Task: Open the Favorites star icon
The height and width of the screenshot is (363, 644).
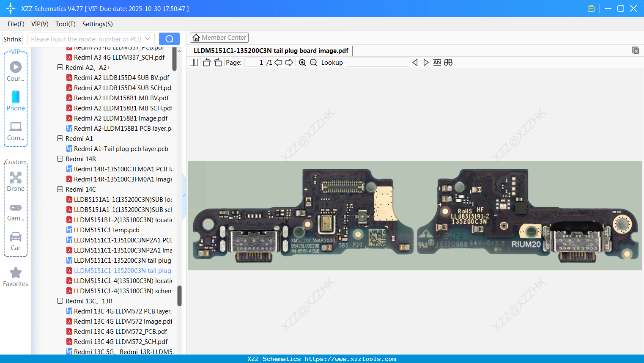Action: (15, 273)
